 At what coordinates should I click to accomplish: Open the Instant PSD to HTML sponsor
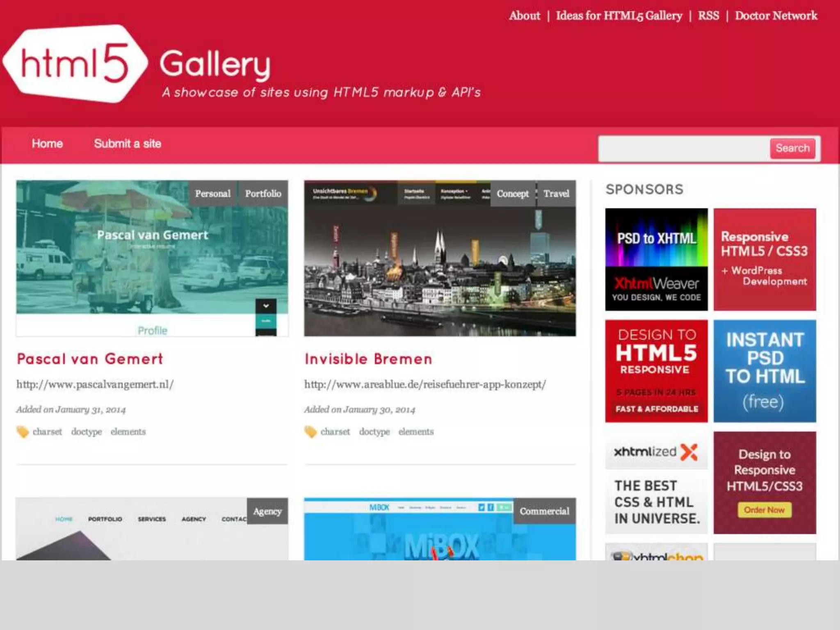click(765, 371)
